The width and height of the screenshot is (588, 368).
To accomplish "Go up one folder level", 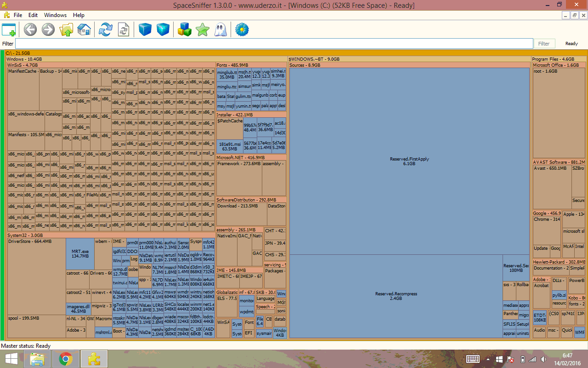I will point(66,30).
